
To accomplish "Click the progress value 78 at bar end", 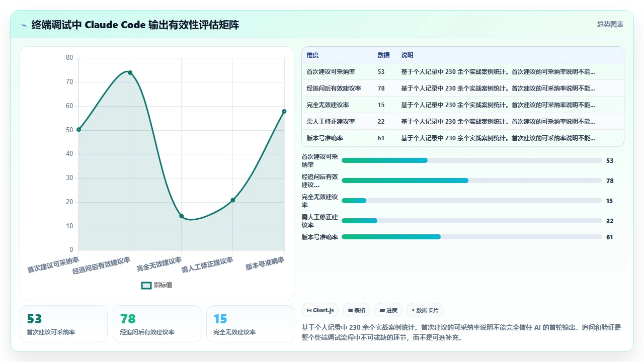I will click(x=610, y=181).
